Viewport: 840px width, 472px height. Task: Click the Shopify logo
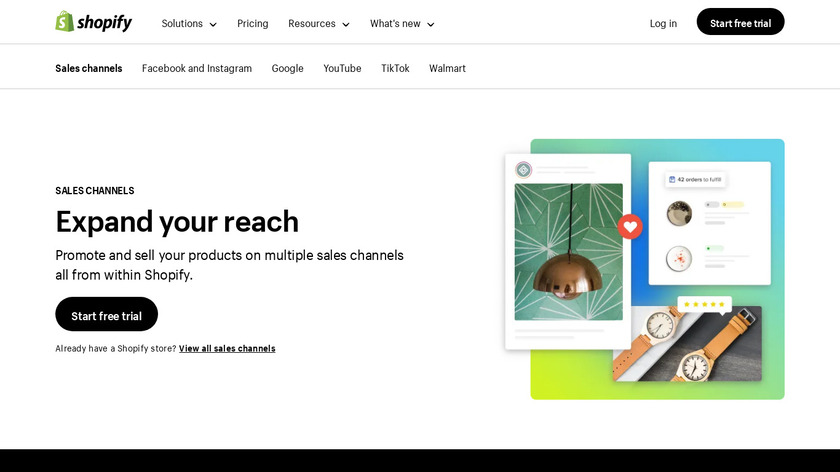(x=94, y=22)
